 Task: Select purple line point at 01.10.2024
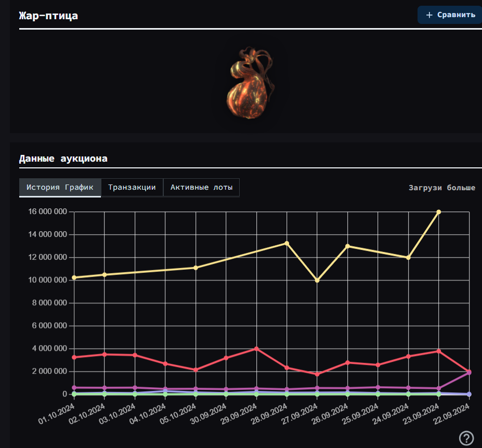tap(74, 388)
